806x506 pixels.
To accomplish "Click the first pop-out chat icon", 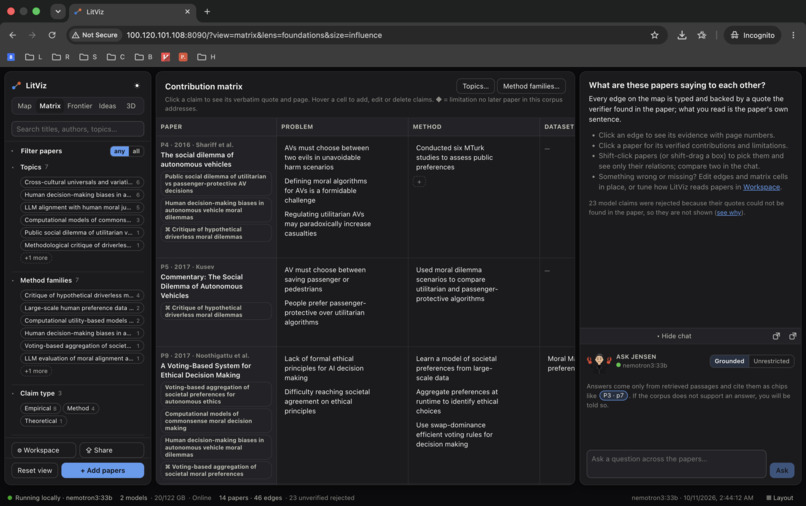I will pos(776,336).
